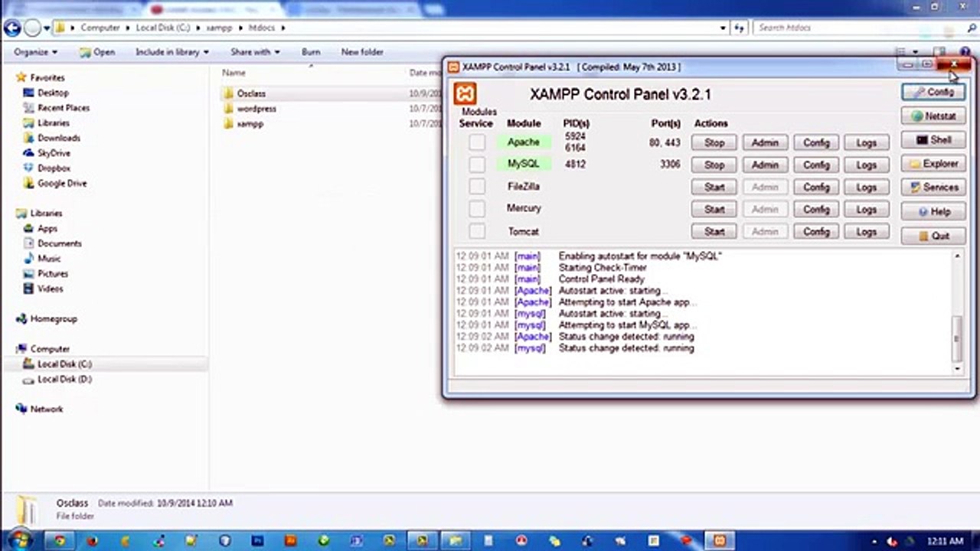
Task: Expand the breadcrumb arrow after Computer
Action: point(128,28)
